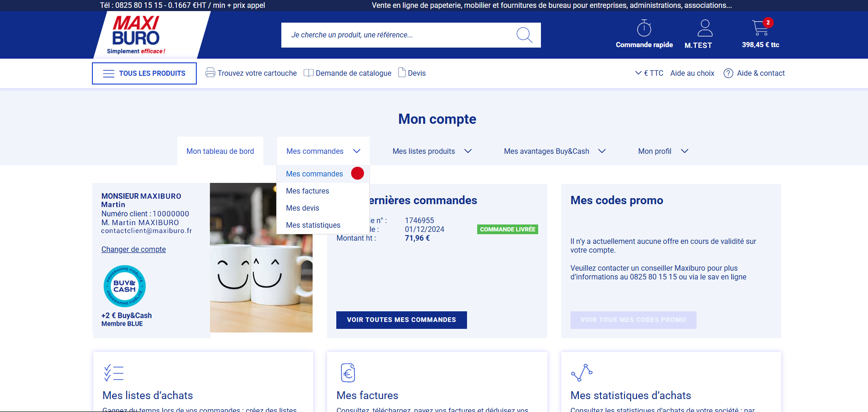Viewport: 868px width, 412px height.
Task: Focus the product search input field
Action: tap(397, 35)
